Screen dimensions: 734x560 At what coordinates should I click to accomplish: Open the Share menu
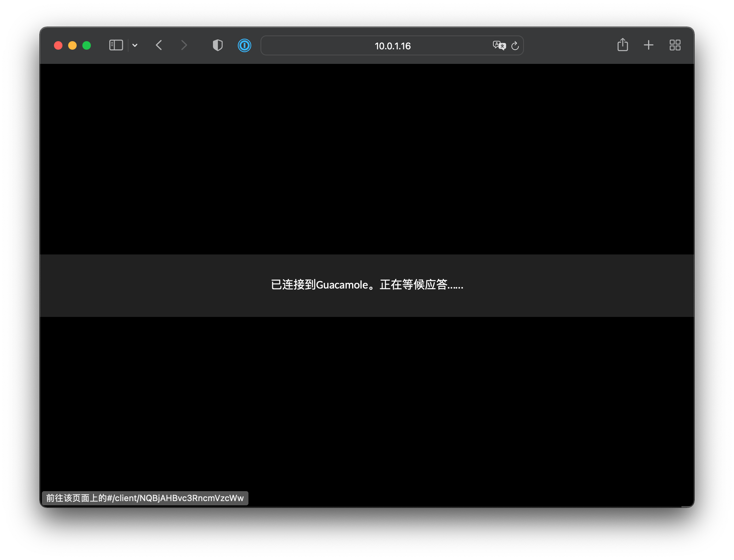tap(623, 45)
